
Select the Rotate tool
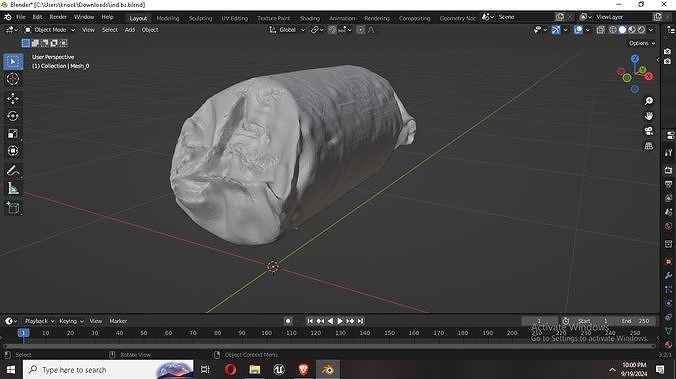13,116
